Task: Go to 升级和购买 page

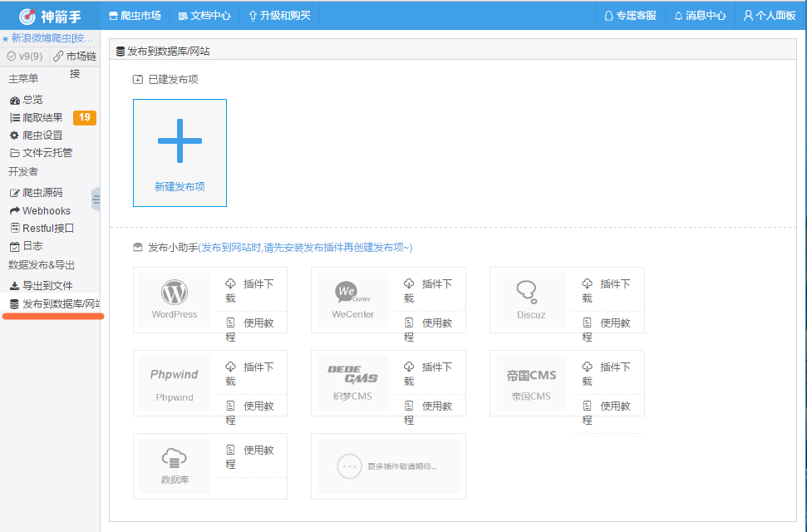Action: (x=279, y=15)
